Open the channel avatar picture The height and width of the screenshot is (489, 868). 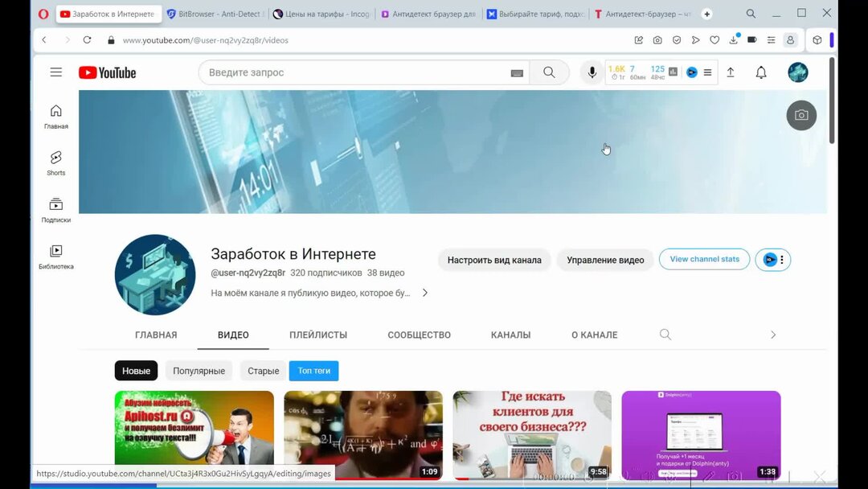click(x=155, y=274)
